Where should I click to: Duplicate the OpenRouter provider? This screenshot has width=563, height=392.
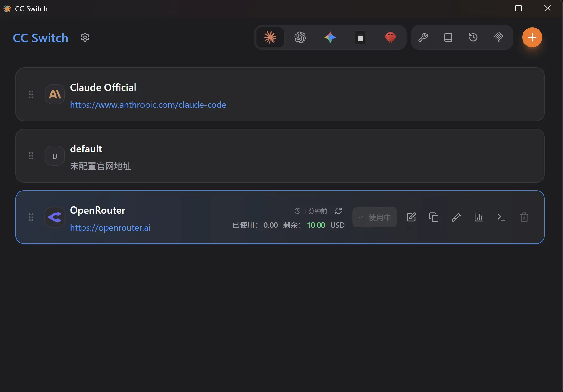(434, 217)
